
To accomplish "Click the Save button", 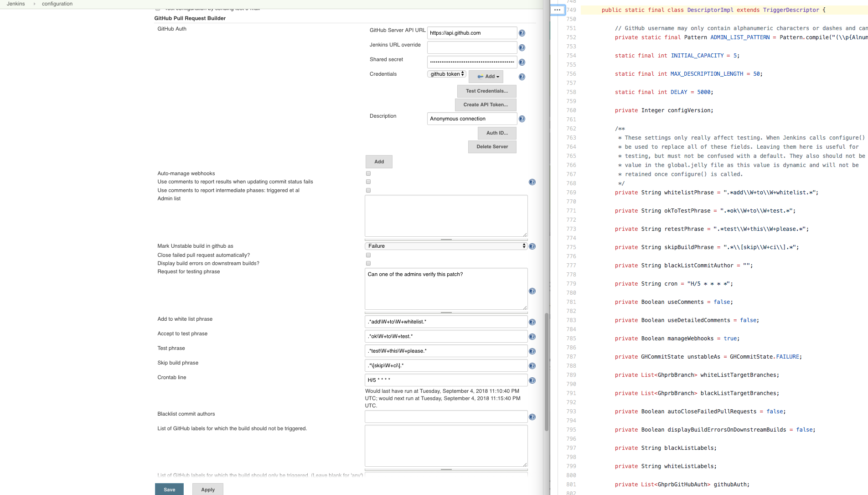I will [x=169, y=490].
